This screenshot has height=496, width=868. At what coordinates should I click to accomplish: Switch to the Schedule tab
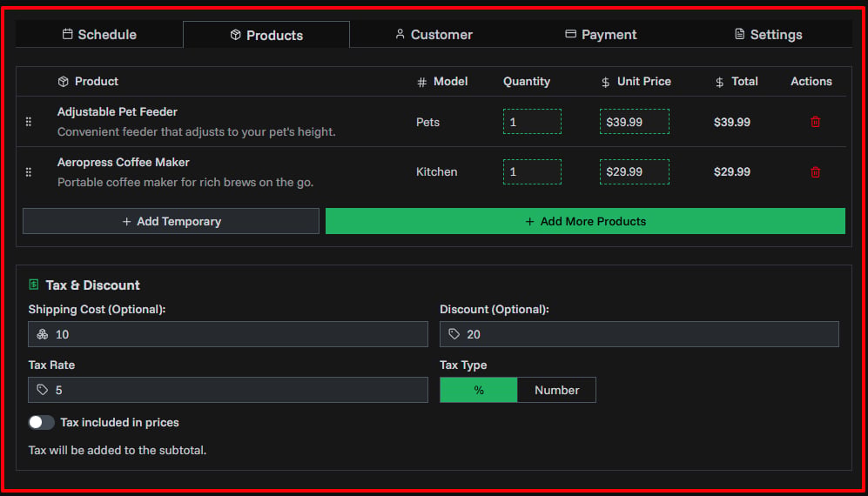click(99, 34)
